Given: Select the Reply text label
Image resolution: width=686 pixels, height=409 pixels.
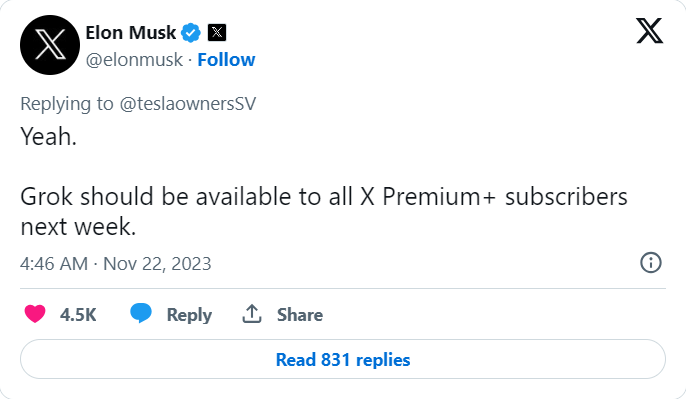Looking at the screenshot, I should (189, 315).
